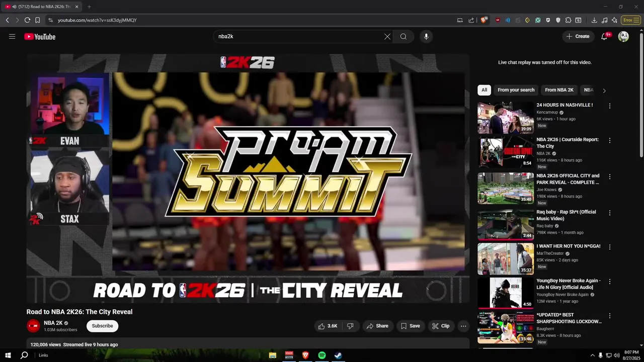The height and width of the screenshot is (362, 644).
Task: Select the All filter chip
Action: coord(484,90)
